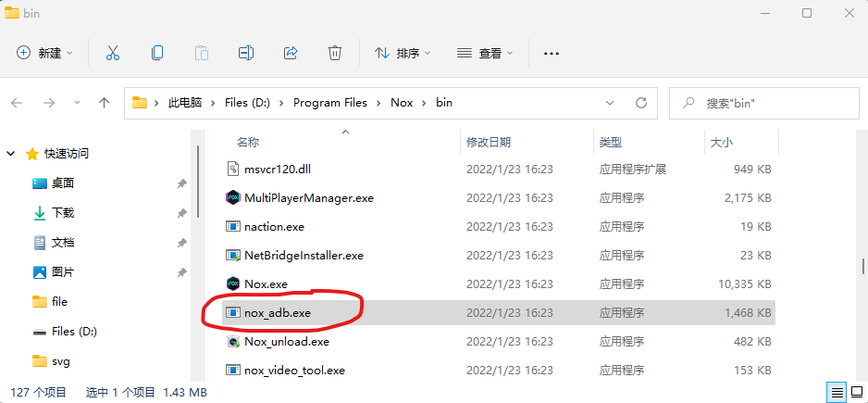This screenshot has height=403, width=868.
Task: Click the MultiPlayerManager.exe icon
Action: (232, 197)
